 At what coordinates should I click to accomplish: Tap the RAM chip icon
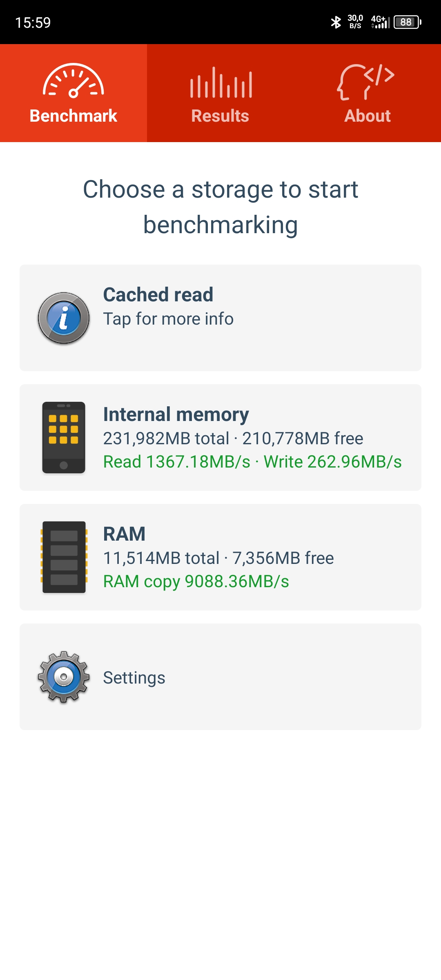click(64, 557)
